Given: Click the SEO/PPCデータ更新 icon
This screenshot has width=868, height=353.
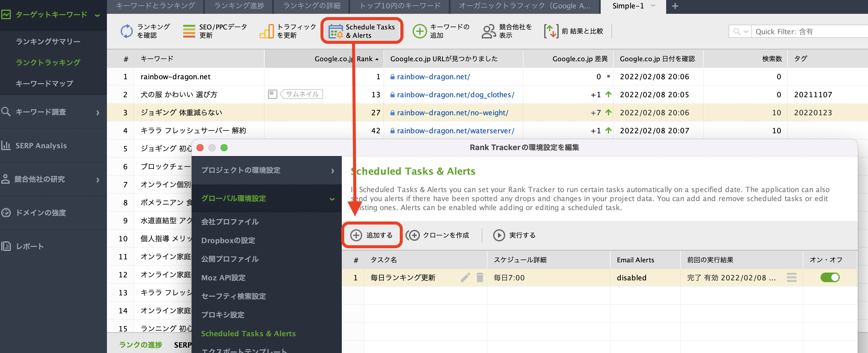Looking at the screenshot, I should 189,31.
